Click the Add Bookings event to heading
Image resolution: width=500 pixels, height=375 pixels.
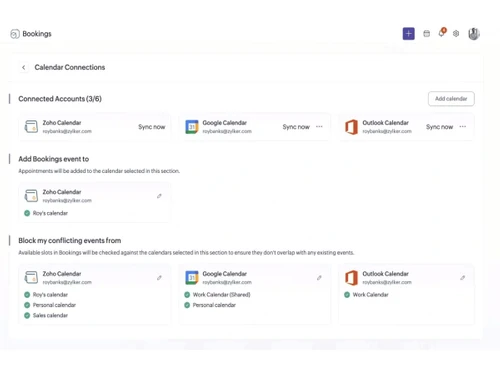pyautogui.click(x=54, y=159)
